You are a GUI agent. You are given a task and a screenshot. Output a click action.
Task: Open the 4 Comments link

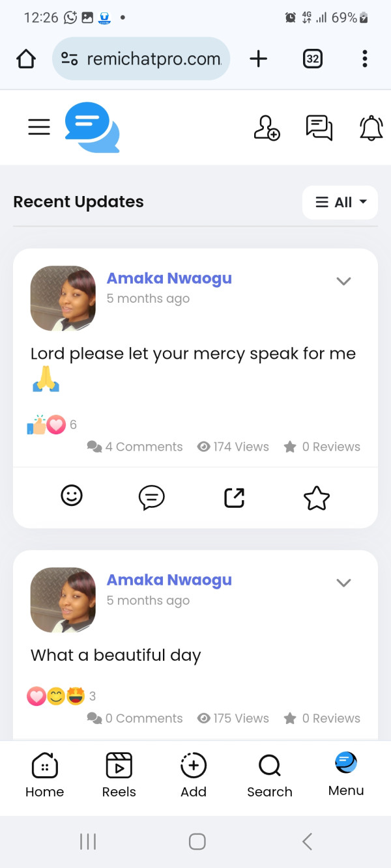coord(135,447)
